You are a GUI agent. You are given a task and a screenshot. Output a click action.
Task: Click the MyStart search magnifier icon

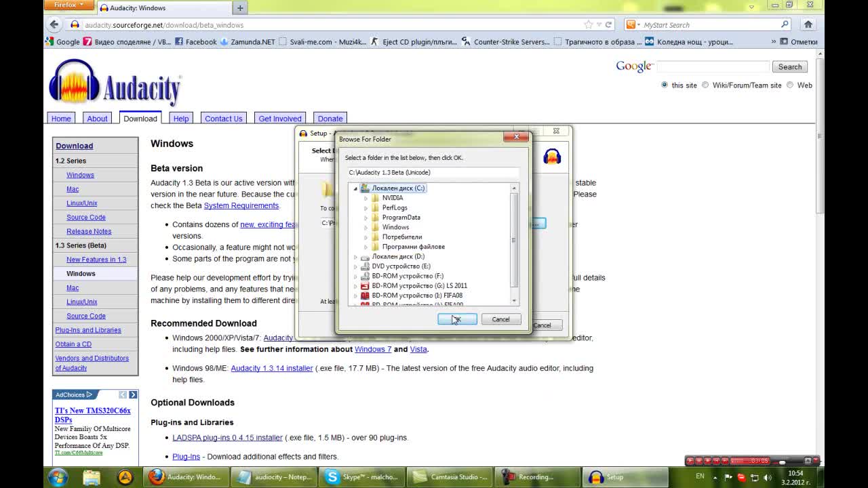pyautogui.click(x=785, y=24)
